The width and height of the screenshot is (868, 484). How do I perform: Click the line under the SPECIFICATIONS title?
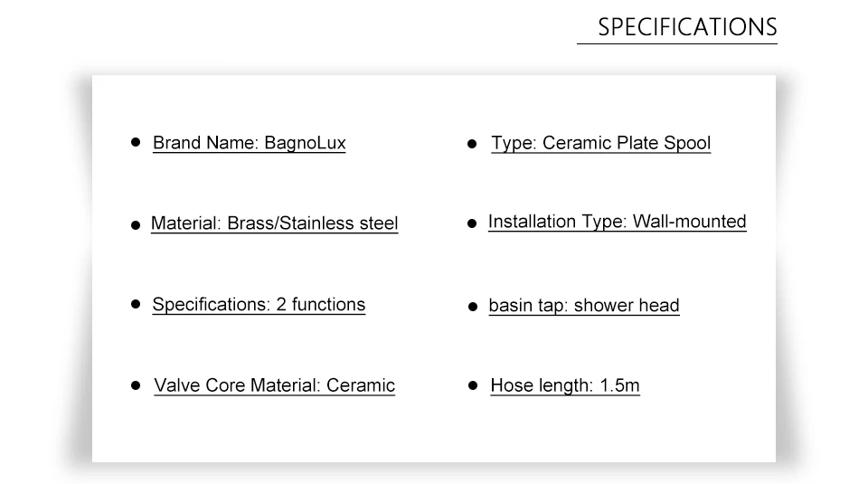point(676,43)
